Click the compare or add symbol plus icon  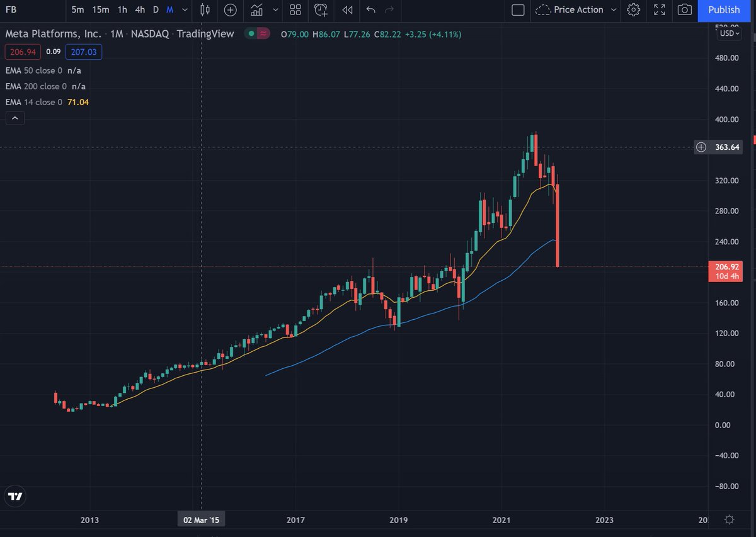[231, 9]
